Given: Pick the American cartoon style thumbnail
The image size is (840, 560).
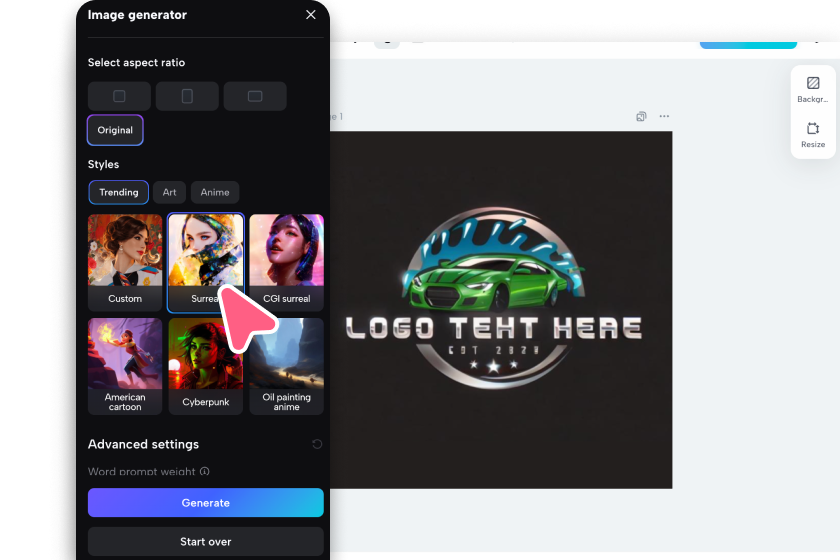Looking at the screenshot, I should coord(125,367).
